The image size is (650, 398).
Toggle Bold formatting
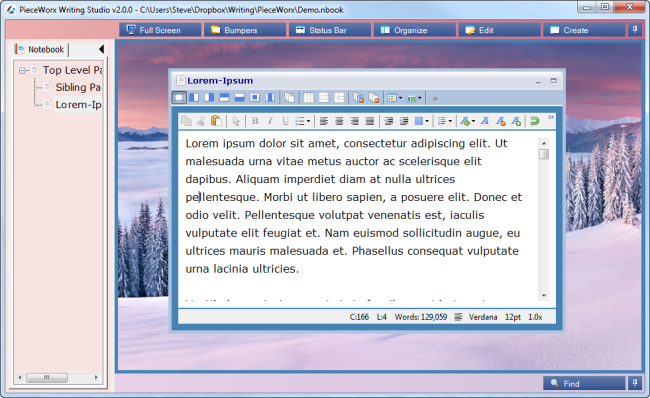tap(255, 121)
